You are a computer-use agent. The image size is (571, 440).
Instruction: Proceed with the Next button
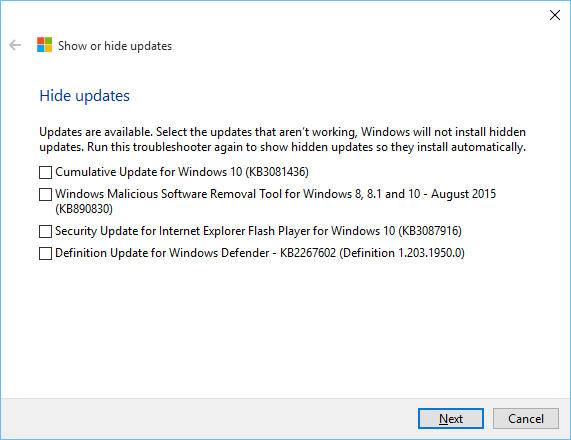click(451, 419)
